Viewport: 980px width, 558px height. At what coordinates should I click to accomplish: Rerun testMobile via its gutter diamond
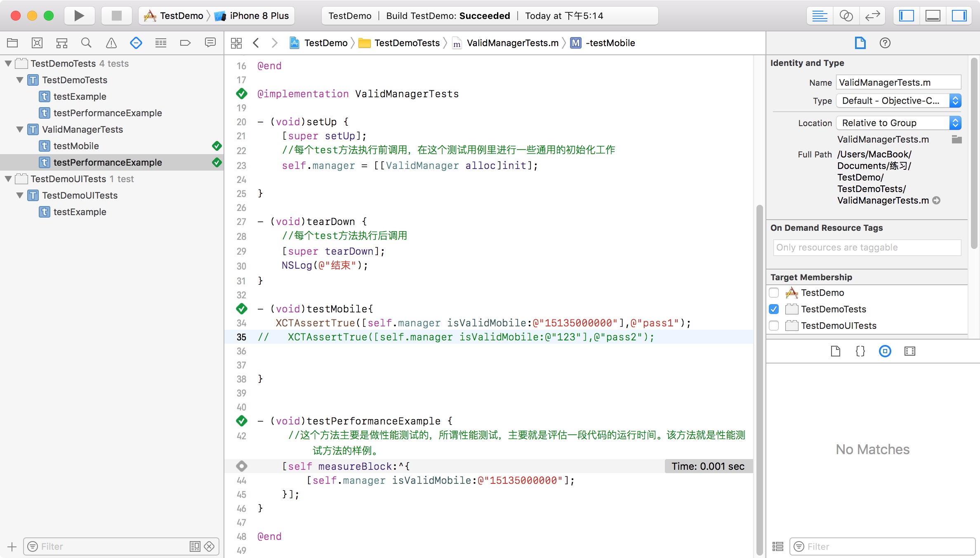click(x=242, y=309)
